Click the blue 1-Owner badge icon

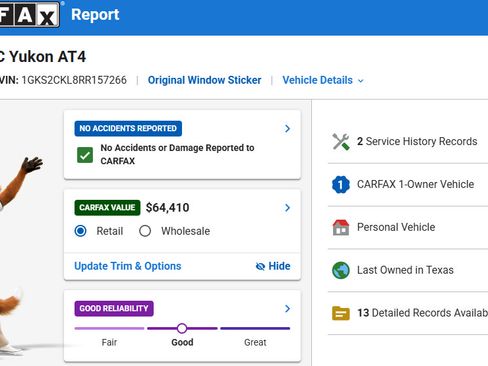(x=341, y=184)
